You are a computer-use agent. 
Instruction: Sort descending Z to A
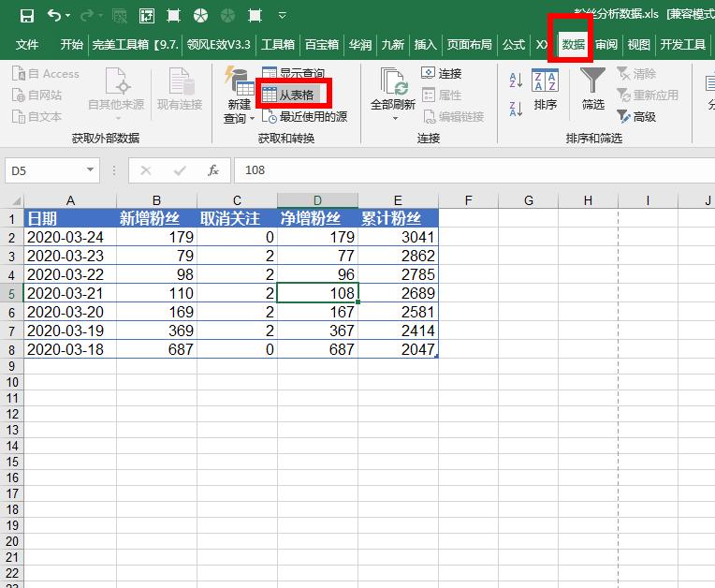tap(516, 109)
